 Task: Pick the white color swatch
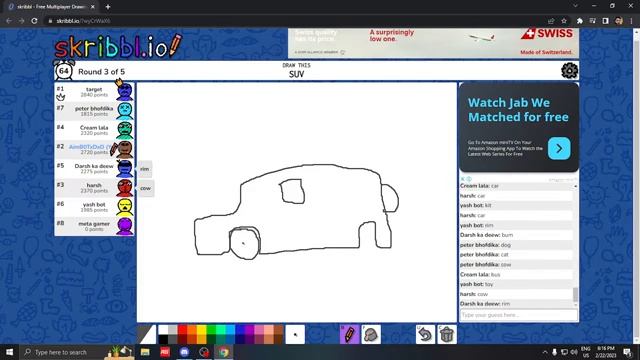163,330
